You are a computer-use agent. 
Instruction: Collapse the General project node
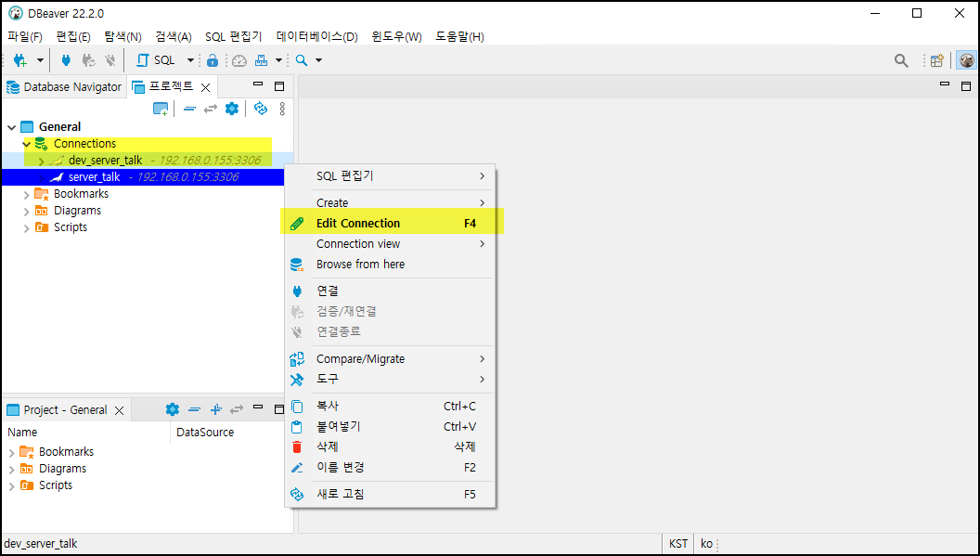click(11, 127)
